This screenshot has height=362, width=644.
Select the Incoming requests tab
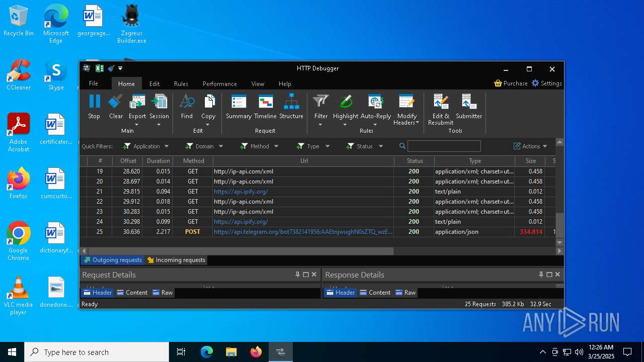(x=176, y=260)
